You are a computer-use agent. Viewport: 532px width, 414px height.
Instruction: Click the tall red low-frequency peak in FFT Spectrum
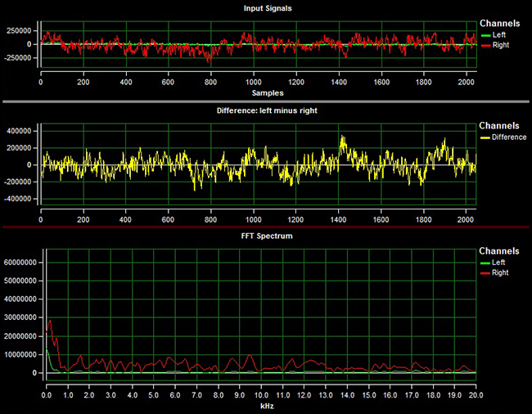51,323
